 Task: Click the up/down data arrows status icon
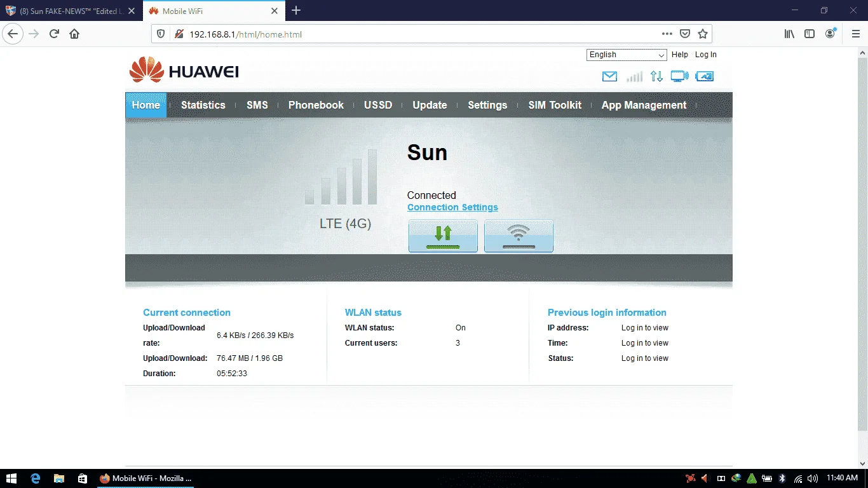pos(656,76)
